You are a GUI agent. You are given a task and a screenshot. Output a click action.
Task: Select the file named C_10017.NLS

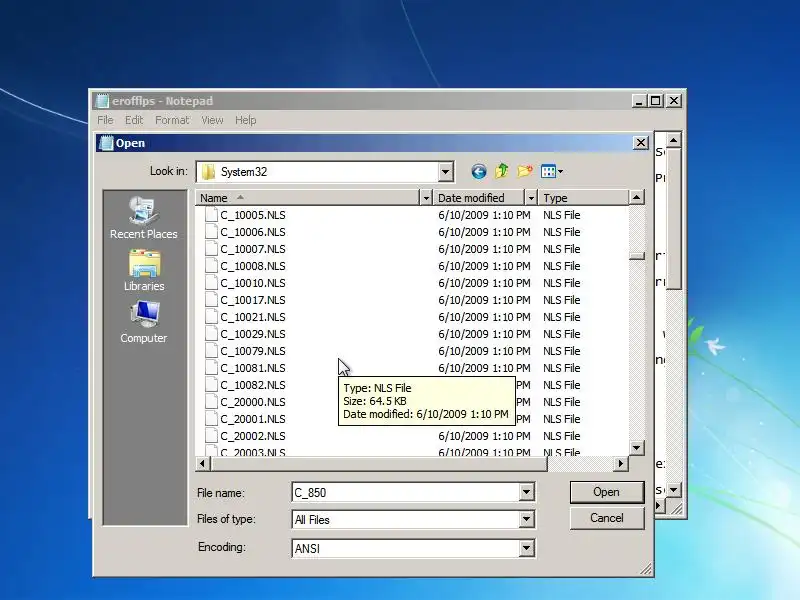253,300
